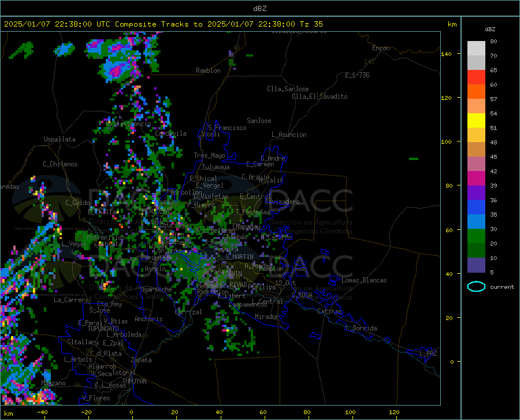This screenshot has width=520, height=420.
Task: Click the Clla.SanJose map label
Action: [288, 89]
